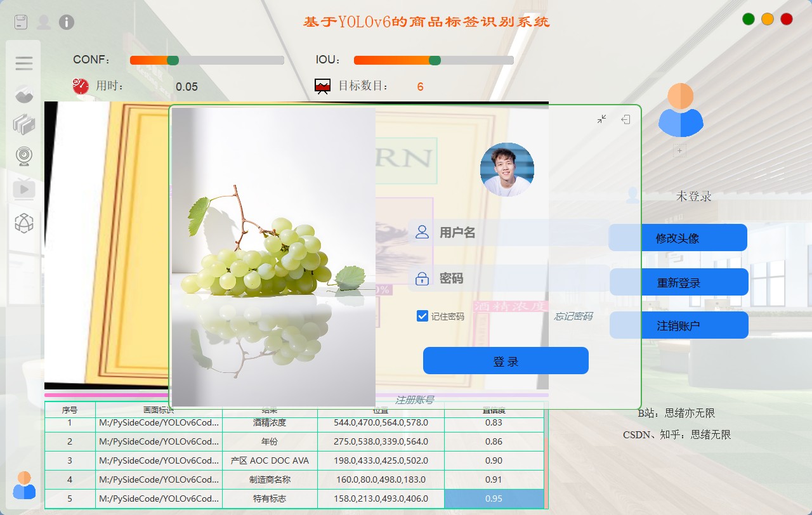This screenshot has width=812, height=515.
Task: Adjust the CONF slider handle
Action: coord(173,60)
